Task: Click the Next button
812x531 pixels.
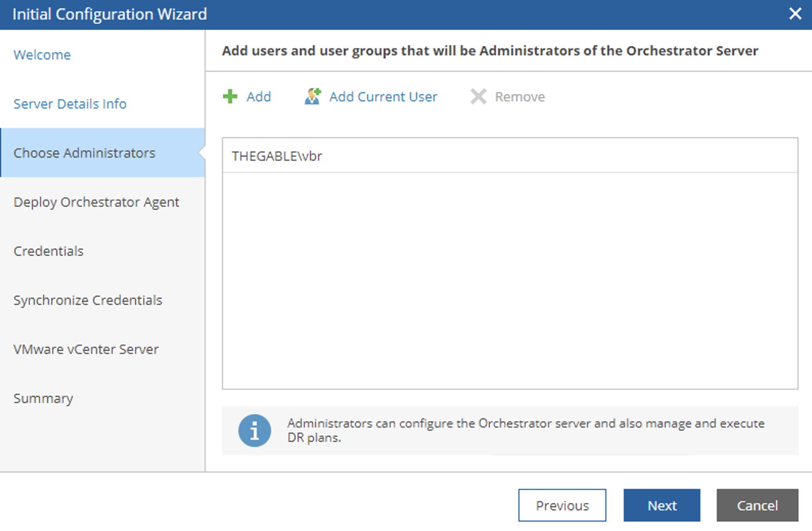Action: pos(662,505)
